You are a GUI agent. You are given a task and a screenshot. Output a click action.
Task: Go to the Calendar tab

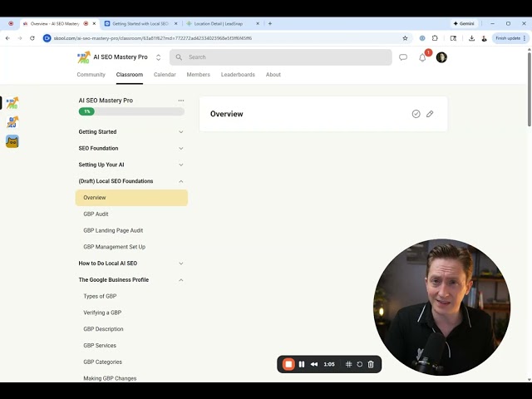tap(165, 75)
